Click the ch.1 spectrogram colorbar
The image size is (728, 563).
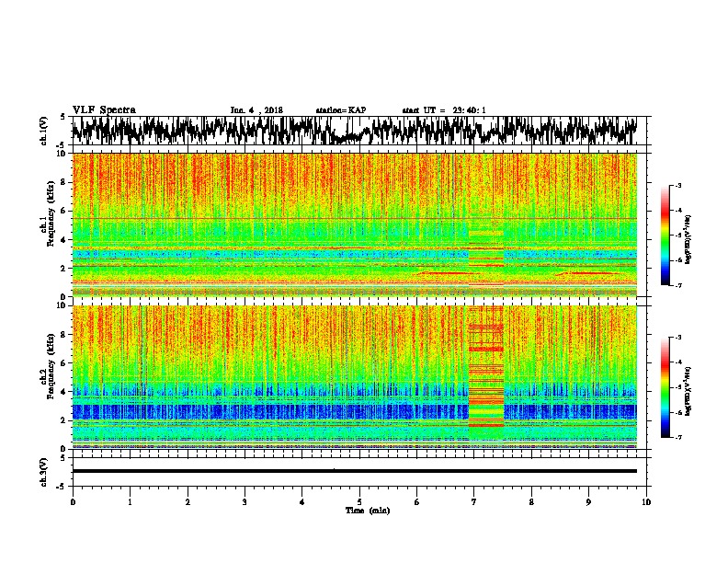tap(665, 236)
